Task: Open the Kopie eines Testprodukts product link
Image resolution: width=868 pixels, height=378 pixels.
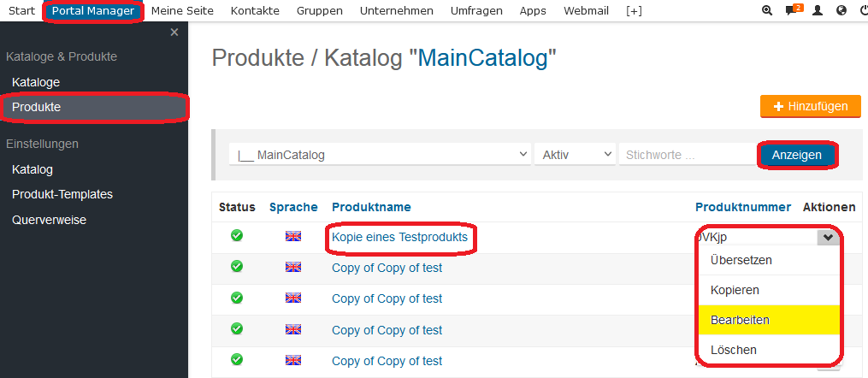Action: pos(399,237)
